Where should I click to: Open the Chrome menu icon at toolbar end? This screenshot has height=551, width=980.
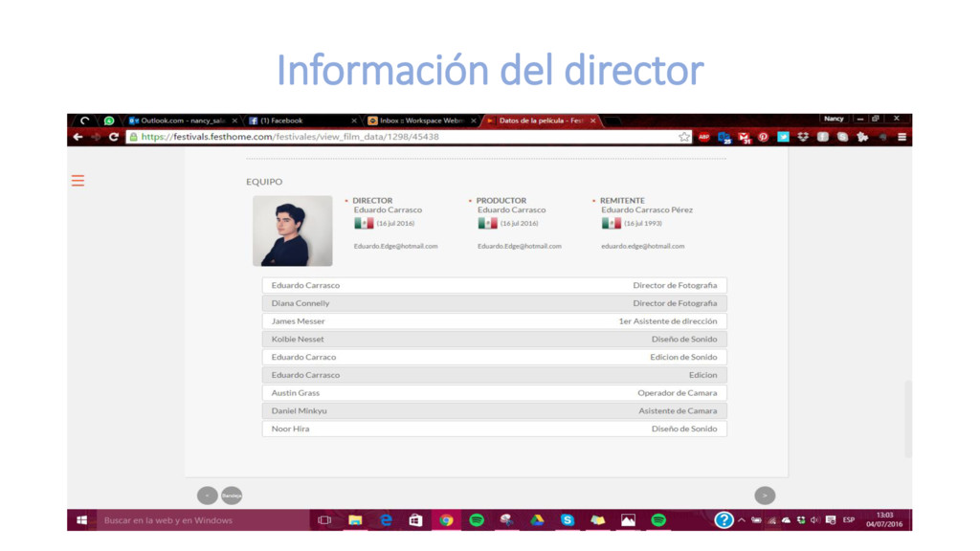(900, 137)
